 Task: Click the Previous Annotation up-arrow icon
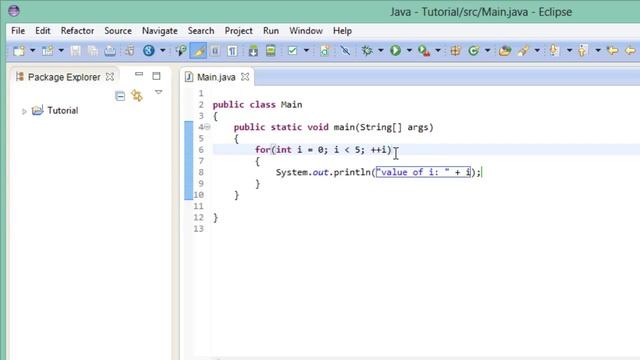582,51
